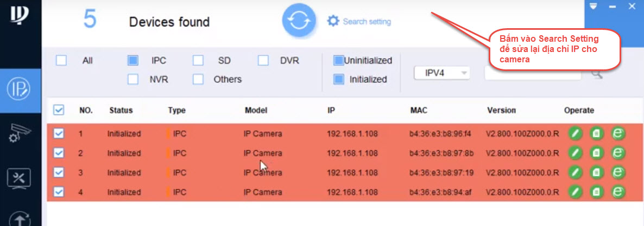Click edit pencil icon for row 1

[x=576, y=133]
